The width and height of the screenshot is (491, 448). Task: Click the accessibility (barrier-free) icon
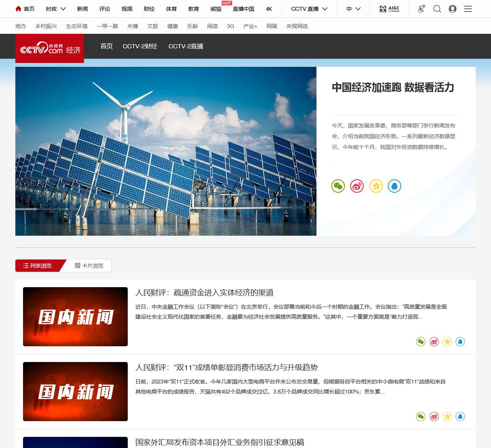(421, 8)
